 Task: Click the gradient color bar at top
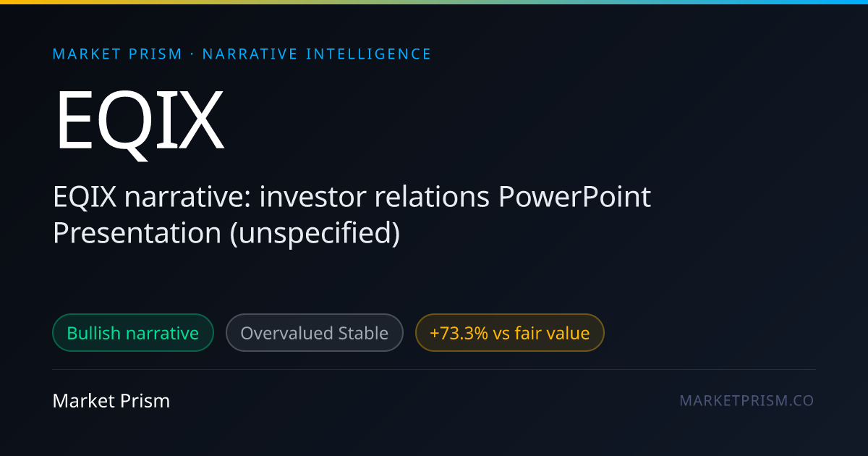point(434,2)
